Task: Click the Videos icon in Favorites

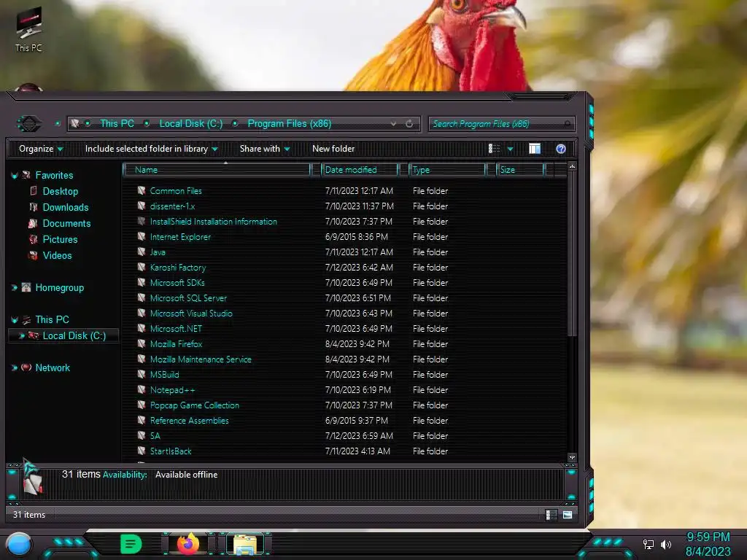Action: 33,255
